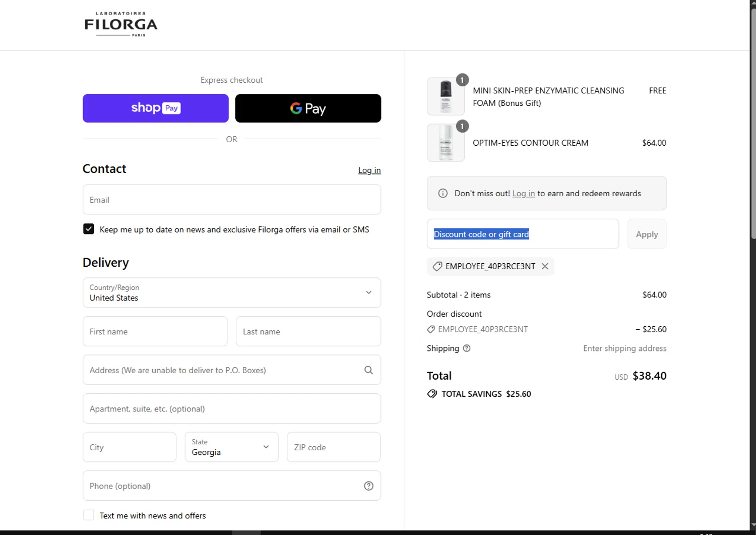The height and width of the screenshot is (535, 756).
Task: Pay with Google Pay button
Action: pos(308,108)
